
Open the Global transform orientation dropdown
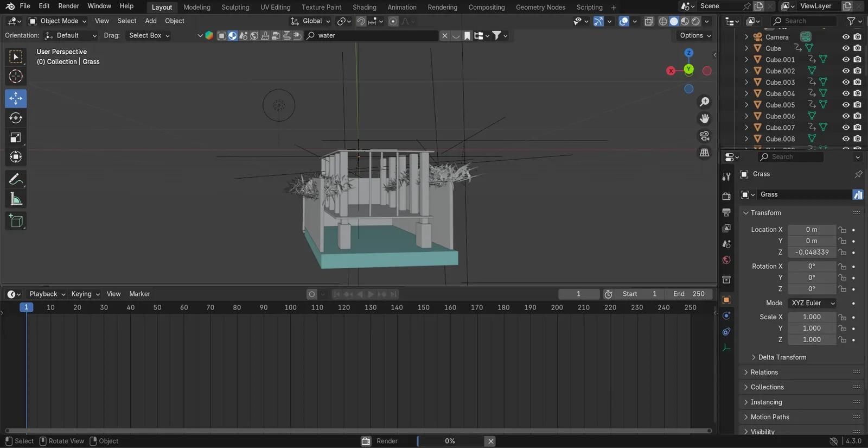coord(310,21)
